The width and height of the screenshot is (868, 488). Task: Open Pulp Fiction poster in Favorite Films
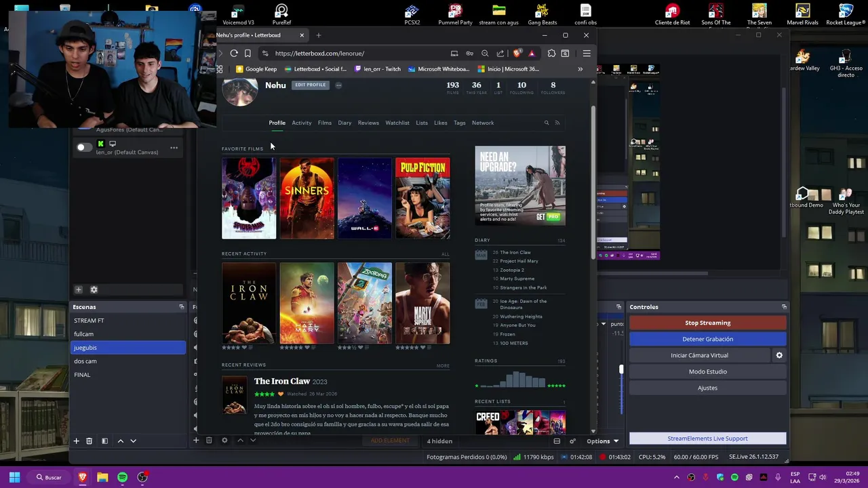pos(422,199)
